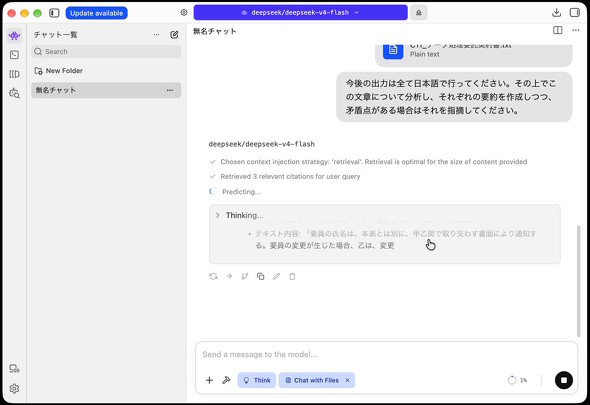Open My Models library sidebar icon
Screen dimensions: 590x405
coord(14,74)
